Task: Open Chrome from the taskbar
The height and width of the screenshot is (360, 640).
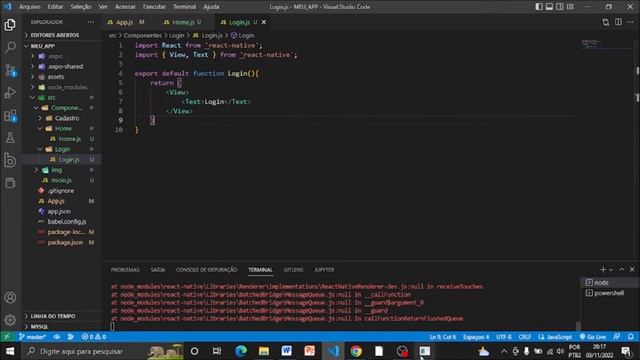Action: click(x=356, y=351)
